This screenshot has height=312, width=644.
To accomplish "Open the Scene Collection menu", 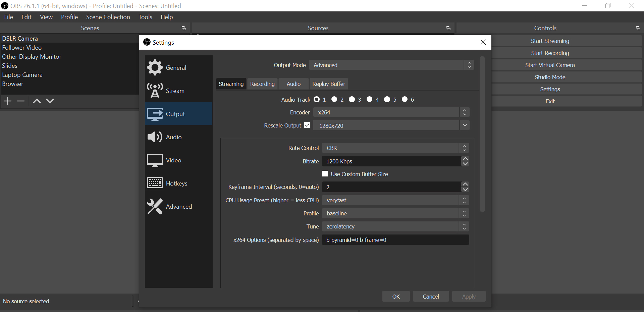I will click(x=108, y=17).
